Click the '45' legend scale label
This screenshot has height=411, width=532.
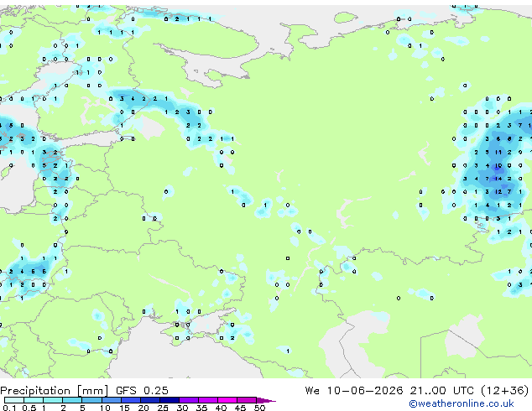tap(240, 408)
